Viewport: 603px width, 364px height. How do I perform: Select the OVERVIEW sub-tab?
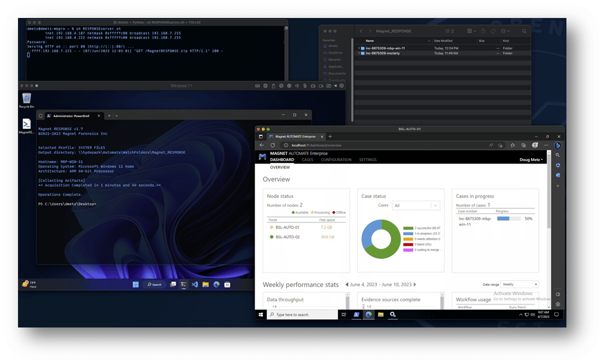tap(280, 167)
